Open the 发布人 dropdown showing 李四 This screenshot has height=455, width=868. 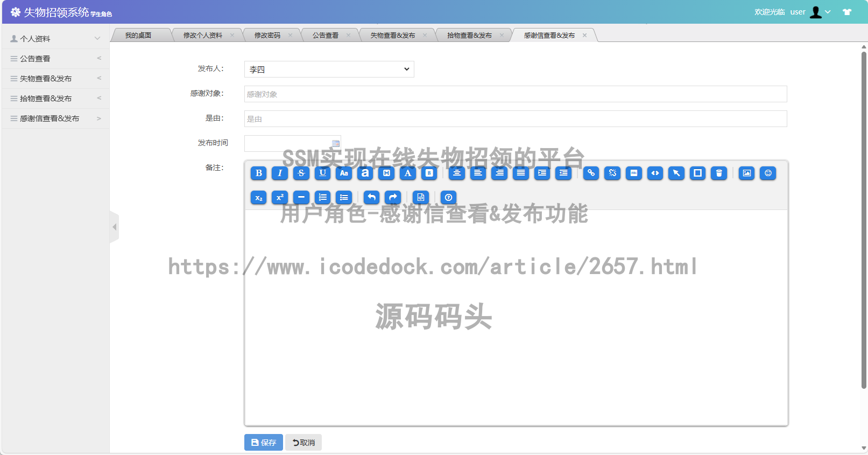pos(329,69)
